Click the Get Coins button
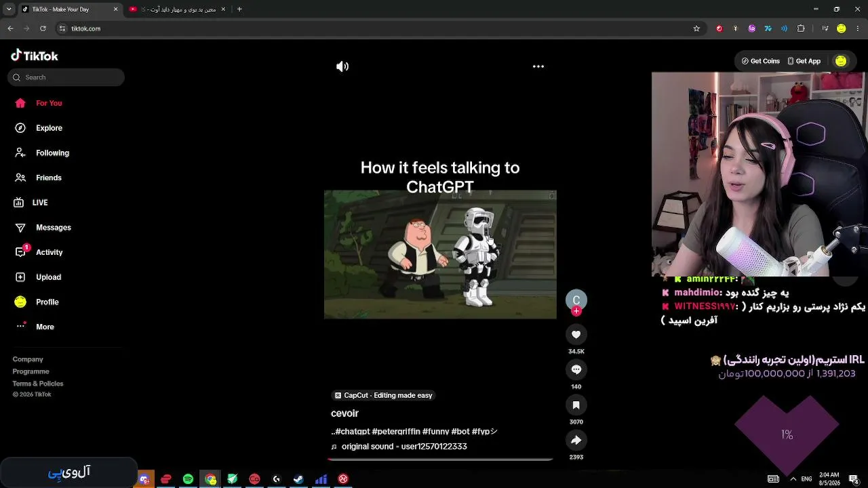The width and height of the screenshot is (868, 488). 760,61
